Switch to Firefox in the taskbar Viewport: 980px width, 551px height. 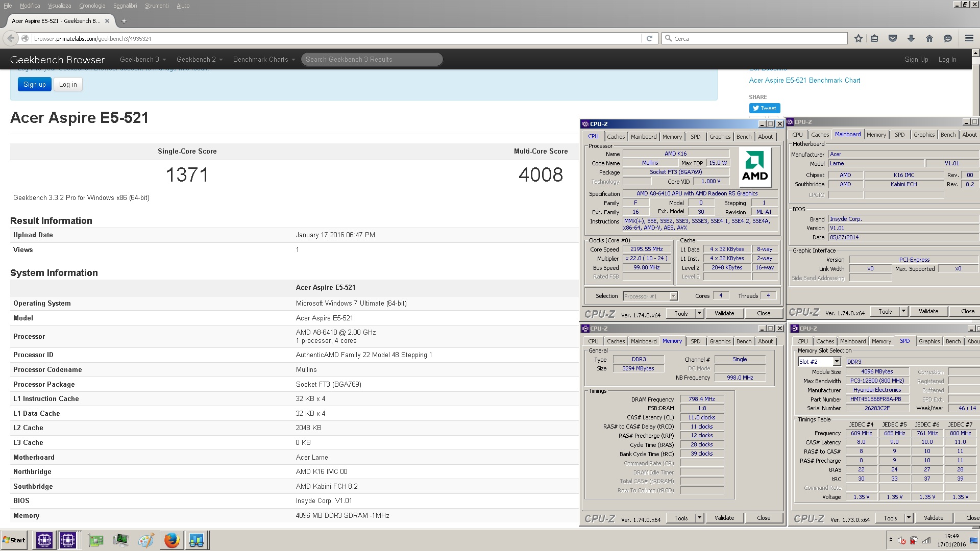point(172,540)
